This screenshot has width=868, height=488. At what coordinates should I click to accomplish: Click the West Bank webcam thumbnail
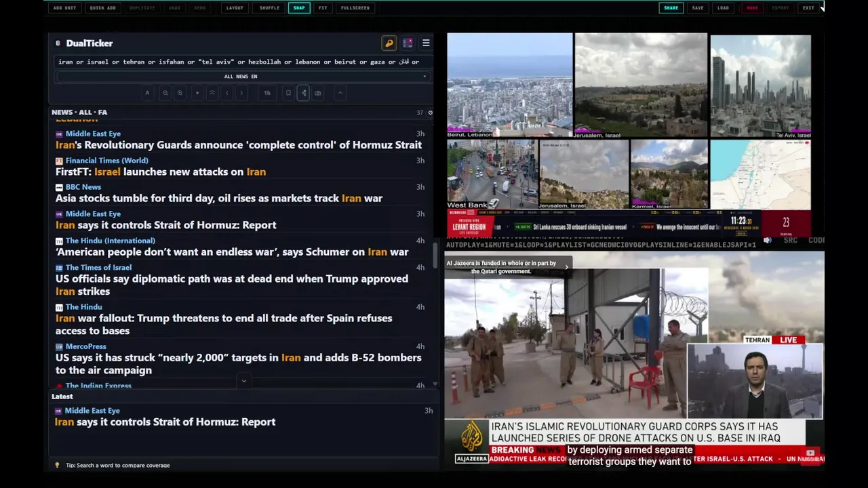click(492, 174)
